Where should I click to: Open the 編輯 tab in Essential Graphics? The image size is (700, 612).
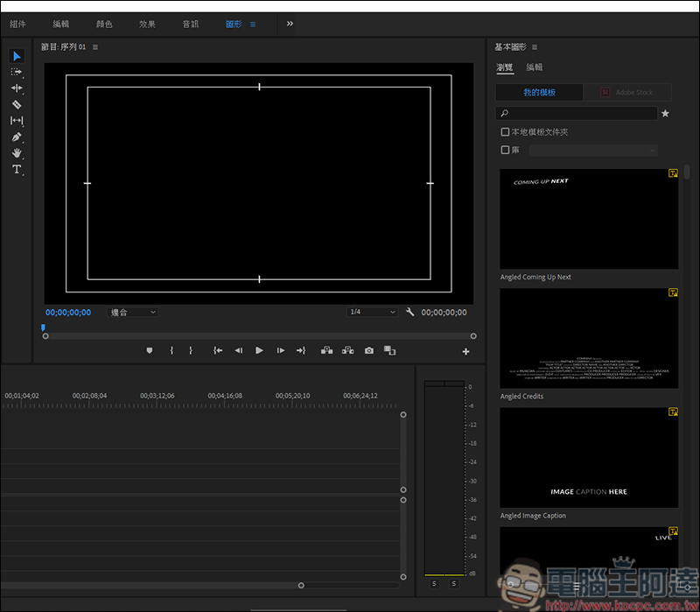(x=535, y=67)
